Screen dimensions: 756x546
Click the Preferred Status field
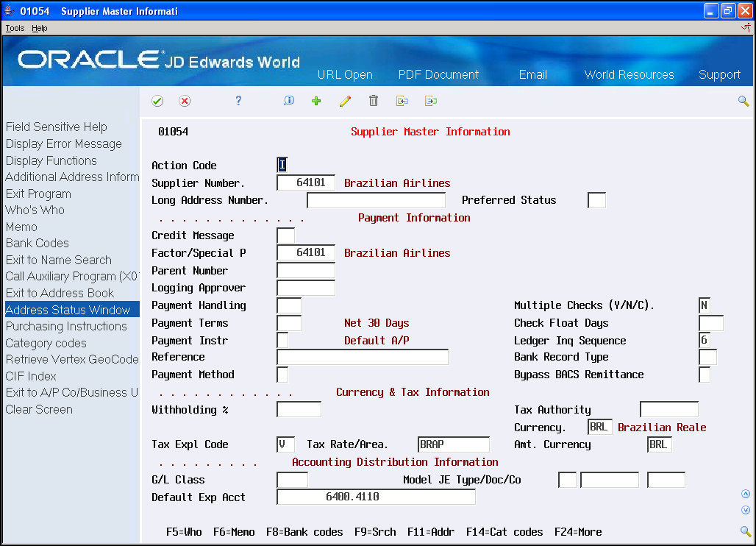point(596,200)
